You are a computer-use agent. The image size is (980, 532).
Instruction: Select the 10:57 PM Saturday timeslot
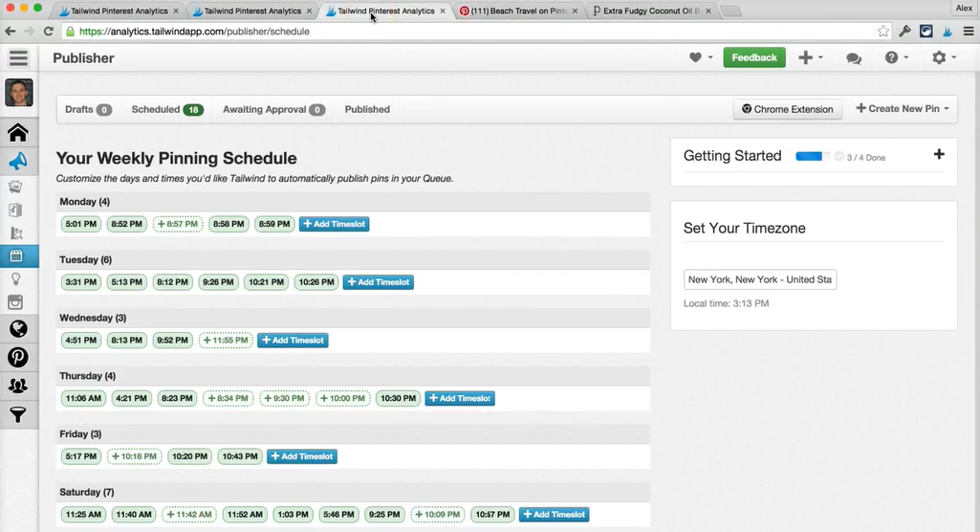[492, 515]
